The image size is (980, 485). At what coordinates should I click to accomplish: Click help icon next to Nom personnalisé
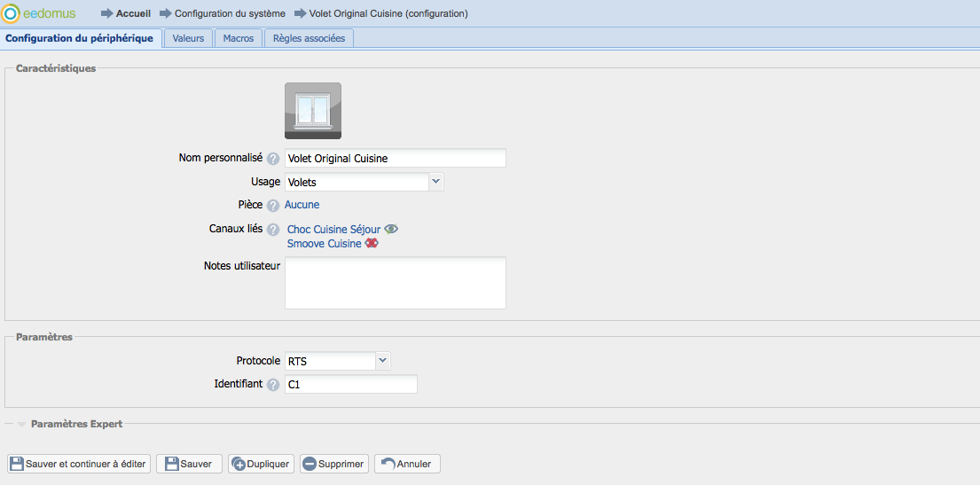click(273, 159)
